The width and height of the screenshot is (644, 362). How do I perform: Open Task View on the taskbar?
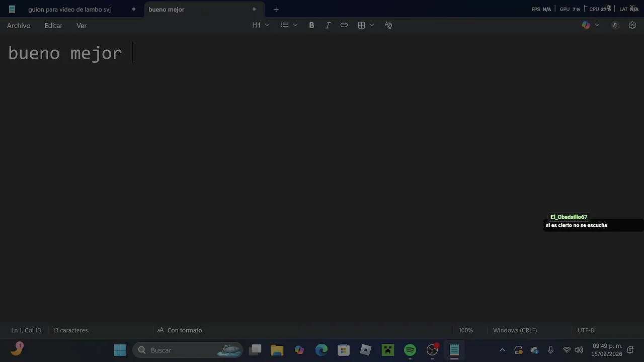click(256, 350)
